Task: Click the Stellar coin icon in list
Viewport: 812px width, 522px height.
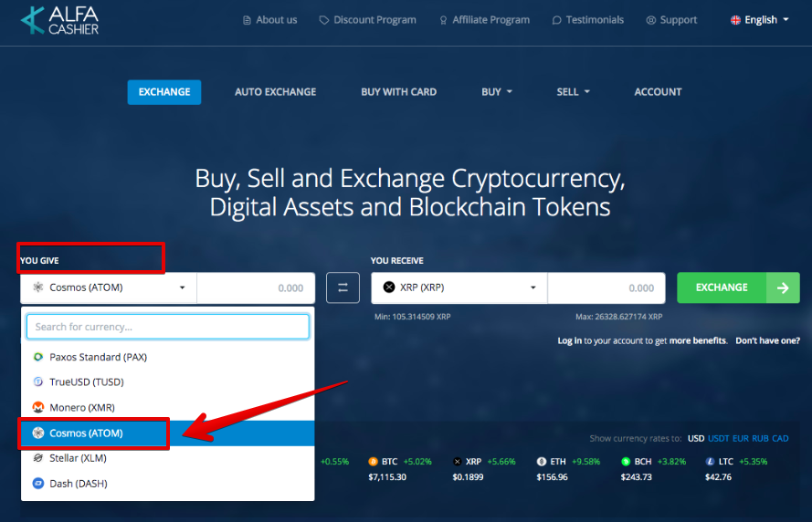Action: coord(37,458)
